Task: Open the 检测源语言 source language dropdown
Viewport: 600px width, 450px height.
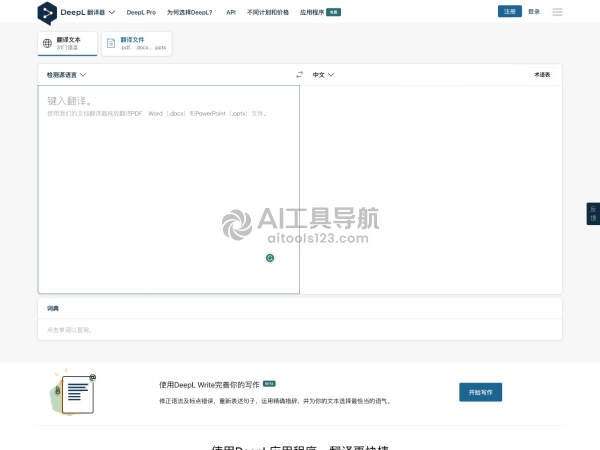Action: 66,75
